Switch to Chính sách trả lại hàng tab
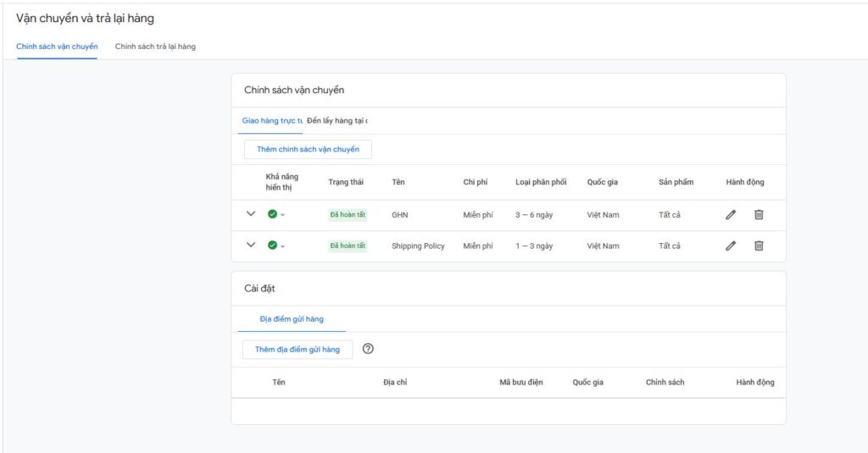Screen dimensions: 868x453 coord(155,47)
